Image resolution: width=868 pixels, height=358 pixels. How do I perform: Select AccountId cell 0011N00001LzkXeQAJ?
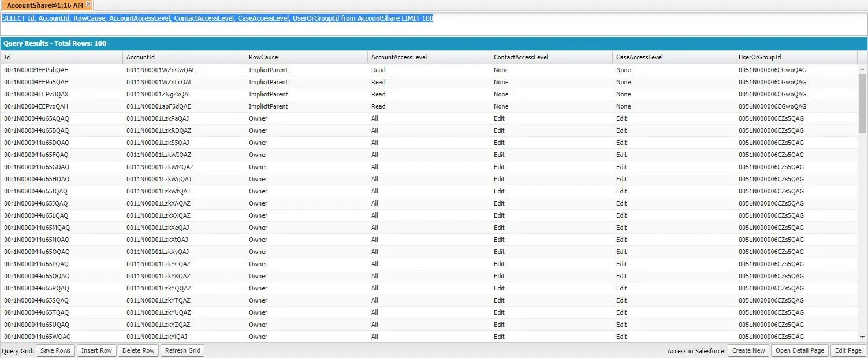tap(184, 228)
